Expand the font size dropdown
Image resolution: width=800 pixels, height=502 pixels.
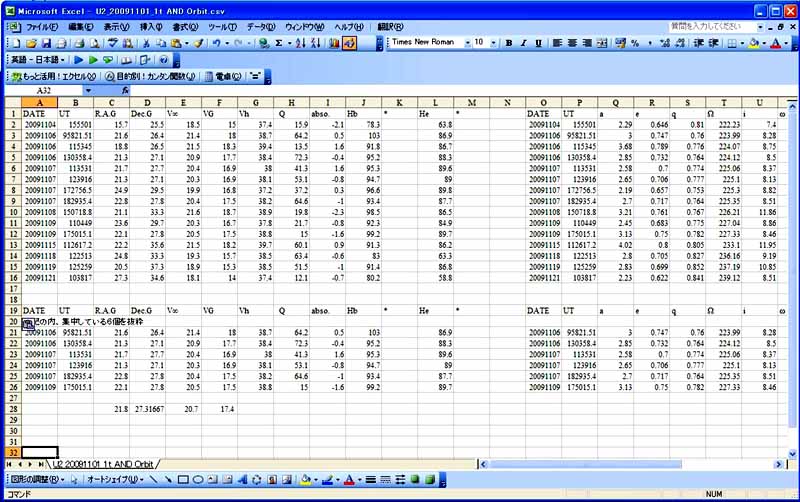click(x=494, y=43)
